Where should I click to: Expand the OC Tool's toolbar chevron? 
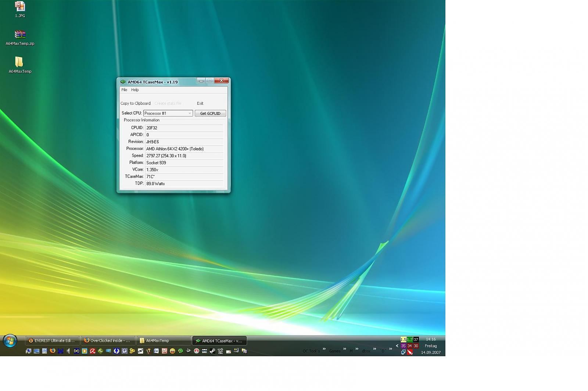pyautogui.click(x=324, y=349)
